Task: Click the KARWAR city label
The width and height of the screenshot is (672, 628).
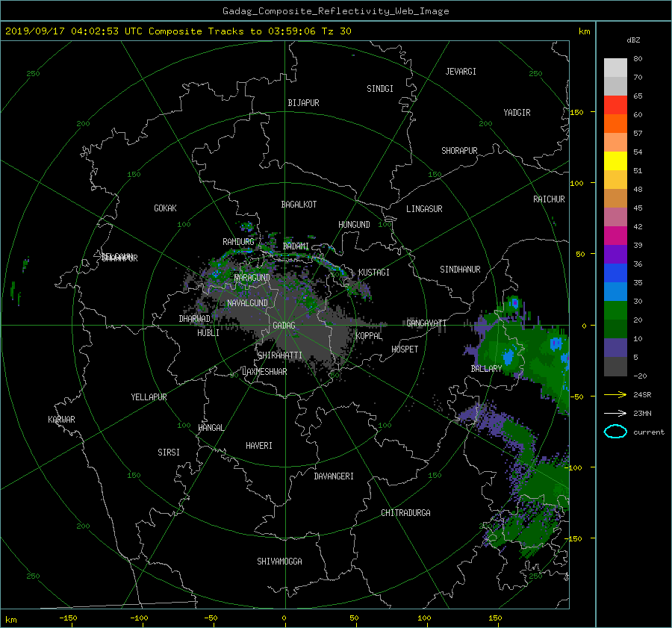Action: tap(61, 420)
